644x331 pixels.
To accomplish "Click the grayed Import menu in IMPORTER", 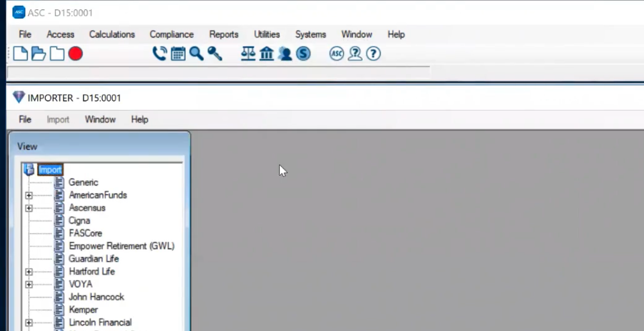I will coord(58,119).
